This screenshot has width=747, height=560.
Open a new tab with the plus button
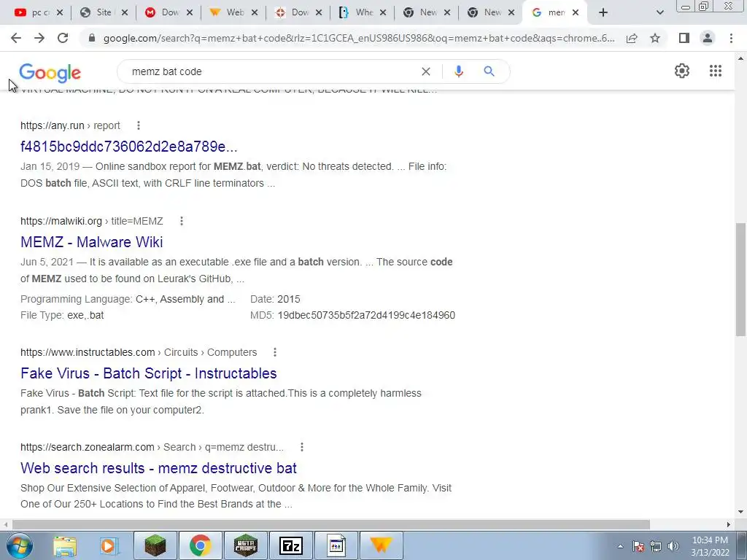(603, 13)
